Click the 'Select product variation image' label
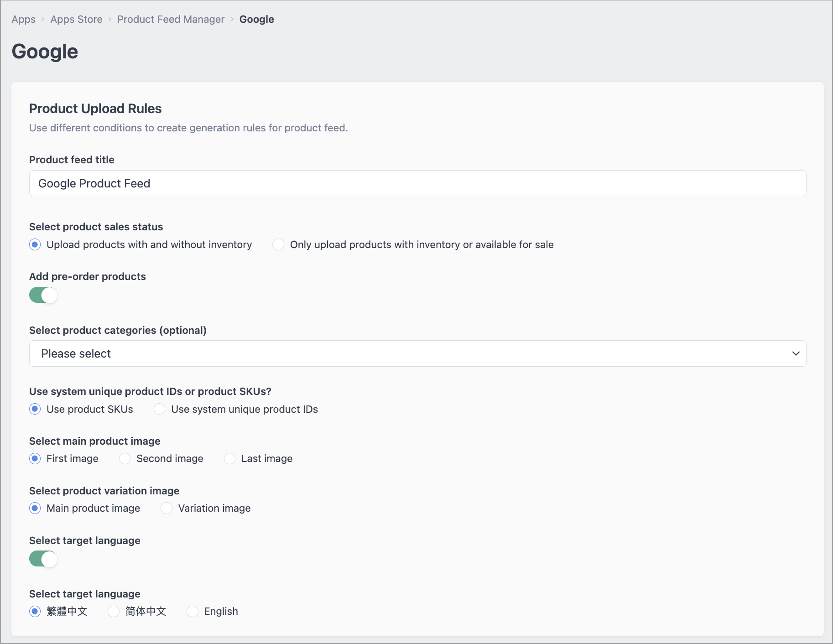This screenshot has width=833, height=644. (x=104, y=491)
